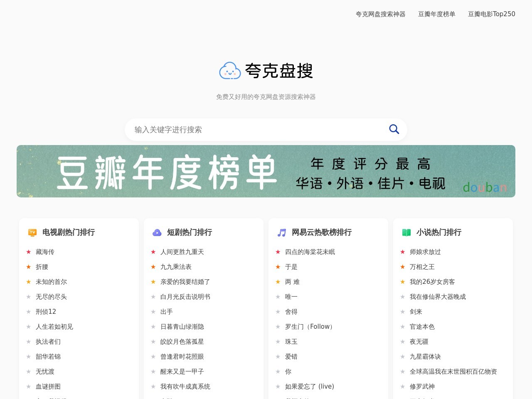This screenshot has height=399, width=532.
Task: Click the TV icon beside 电视剧热门排行
Action: click(x=32, y=232)
